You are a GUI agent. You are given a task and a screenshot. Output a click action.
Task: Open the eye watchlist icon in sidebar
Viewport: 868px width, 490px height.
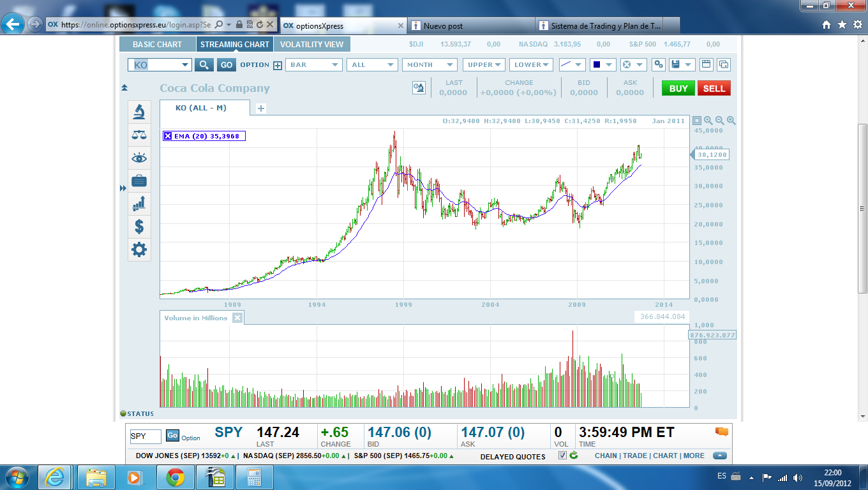coord(139,158)
